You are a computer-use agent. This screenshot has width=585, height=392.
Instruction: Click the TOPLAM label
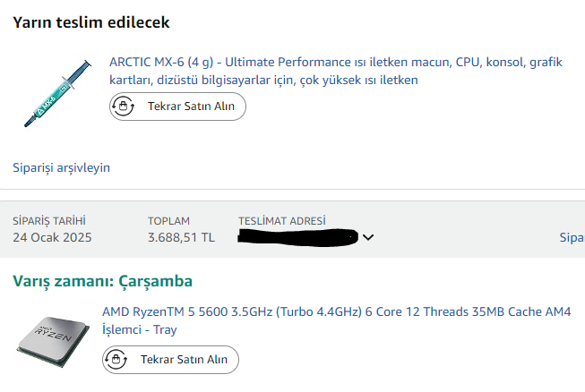coord(169,221)
